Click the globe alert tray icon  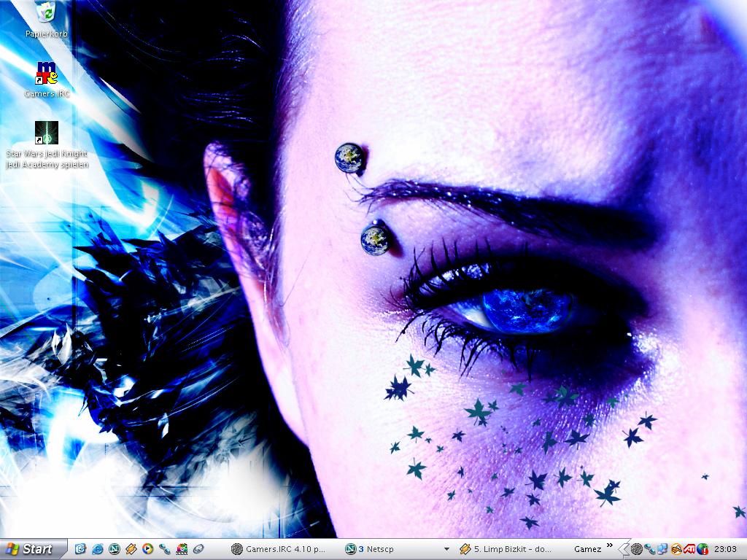[703, 549]
